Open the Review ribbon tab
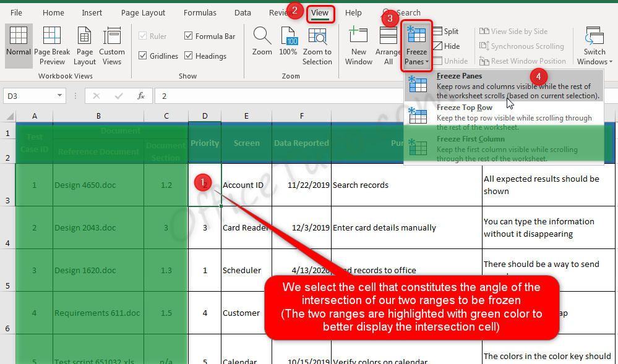The width and height of the screenshot is (618, 364). [x=275, y=12]
